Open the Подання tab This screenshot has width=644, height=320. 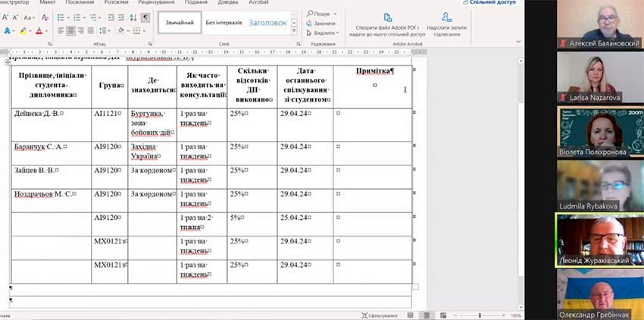coord(196,2)
